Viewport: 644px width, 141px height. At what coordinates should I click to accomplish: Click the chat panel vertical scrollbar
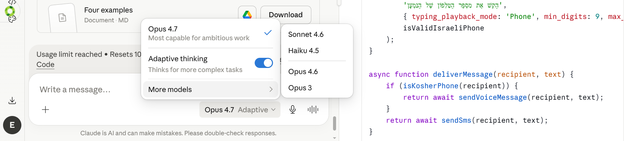pos(335,124)
